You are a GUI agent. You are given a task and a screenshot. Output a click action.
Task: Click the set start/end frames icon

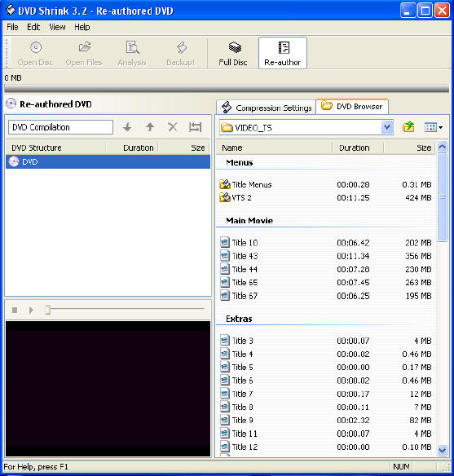tap(195, 127)
